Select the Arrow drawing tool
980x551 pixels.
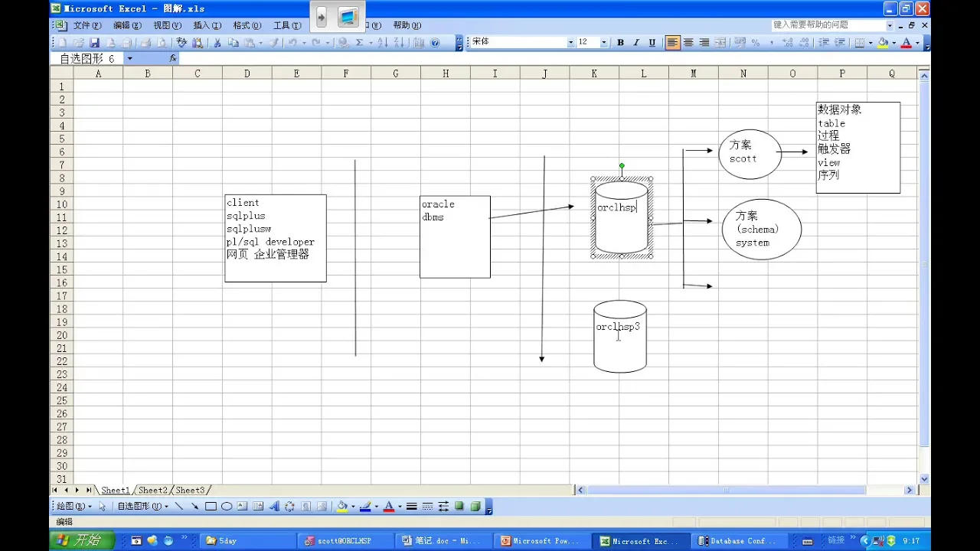click(x=194, y=507)
